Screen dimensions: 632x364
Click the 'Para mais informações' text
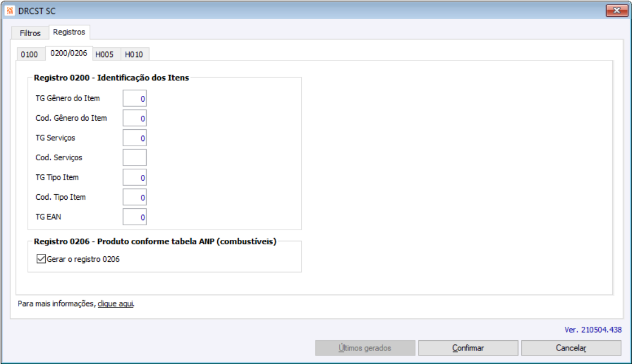pos(56,304)
